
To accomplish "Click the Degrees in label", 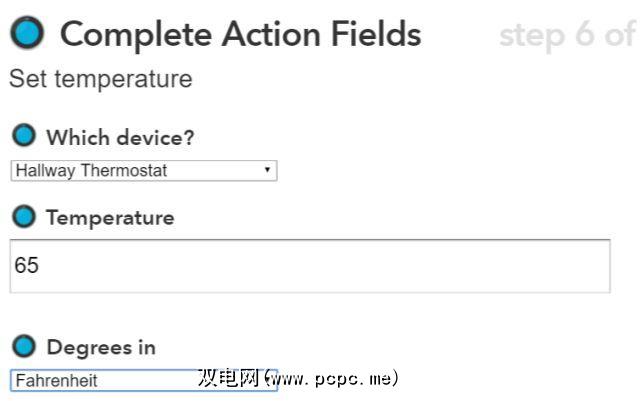I will coord(101,348).
